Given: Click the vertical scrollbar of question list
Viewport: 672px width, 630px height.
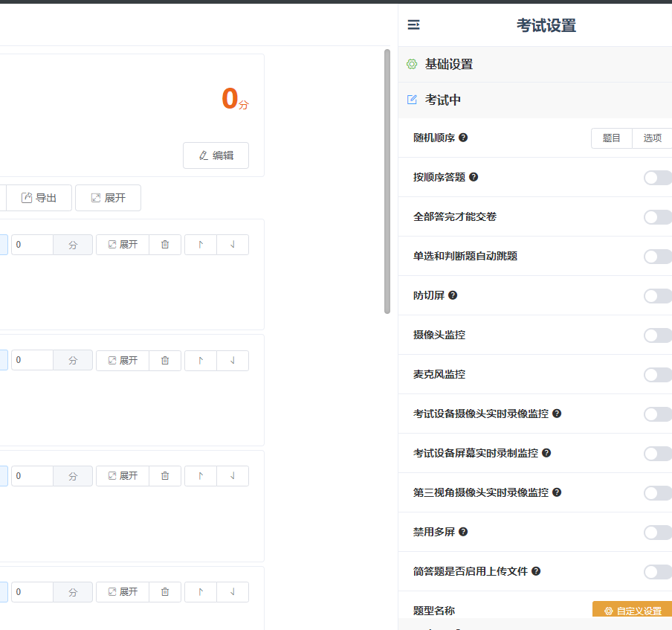Looking at the screenshot, I should 387,181.
